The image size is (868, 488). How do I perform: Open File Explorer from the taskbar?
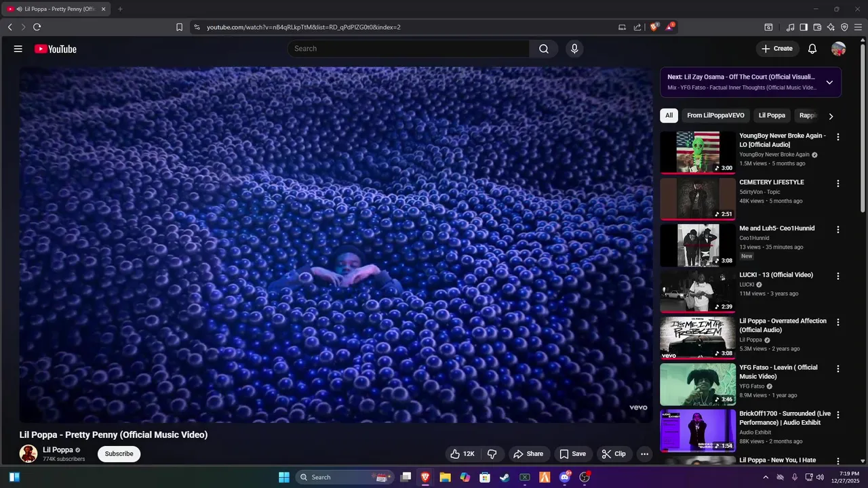tap(445, 477)
